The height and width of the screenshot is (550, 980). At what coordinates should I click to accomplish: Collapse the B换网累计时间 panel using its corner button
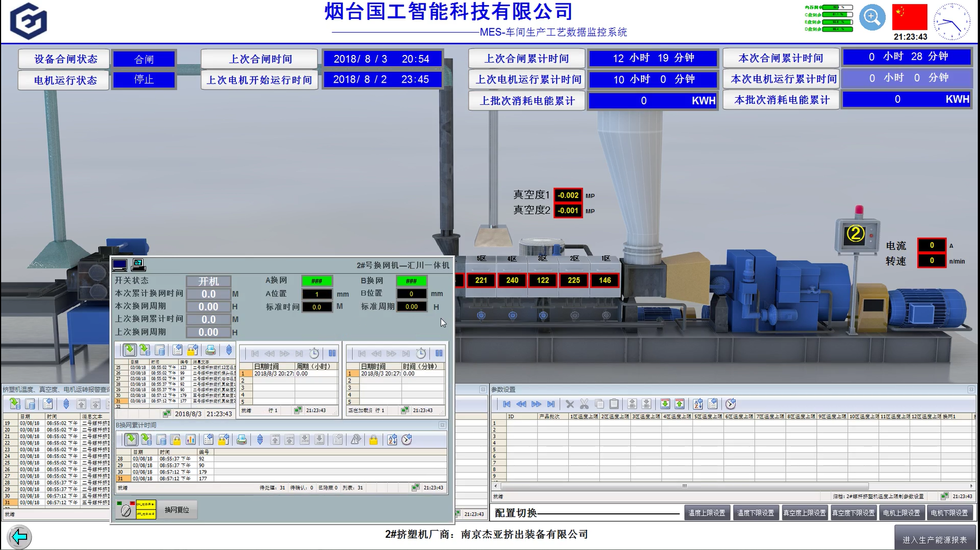coord(442,425)
